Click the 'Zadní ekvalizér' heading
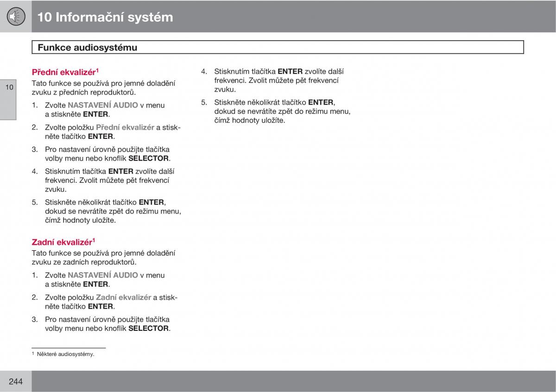Viewport: 556px width, 392px height. click(x=63, y=242)
